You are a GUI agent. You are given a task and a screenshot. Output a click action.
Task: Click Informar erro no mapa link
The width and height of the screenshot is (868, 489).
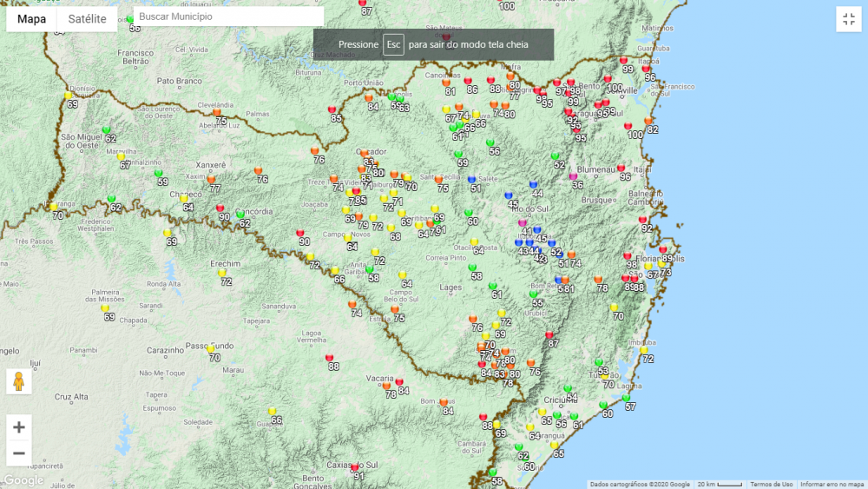(832, 485)
